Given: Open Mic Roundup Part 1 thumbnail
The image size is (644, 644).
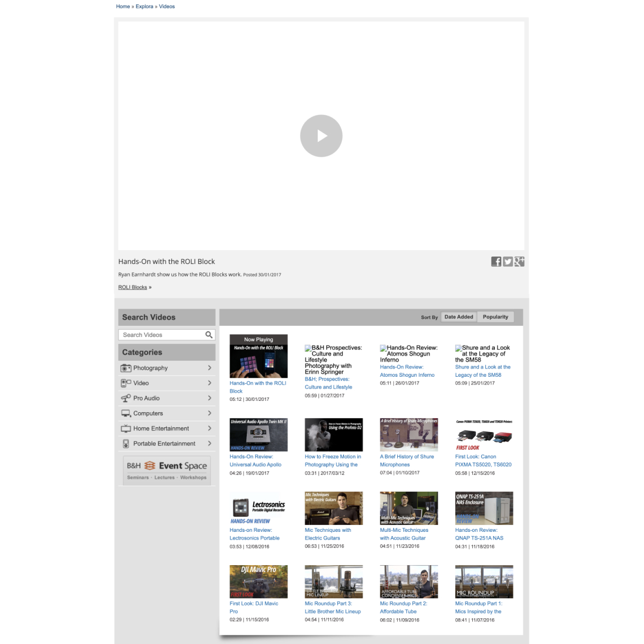Looking at the screenshot, I should pos(484,582).
